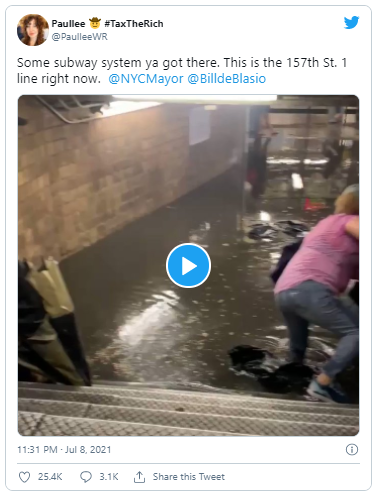Click the 25.4K likes count
The image size is (386, 496).
point(50,477)
